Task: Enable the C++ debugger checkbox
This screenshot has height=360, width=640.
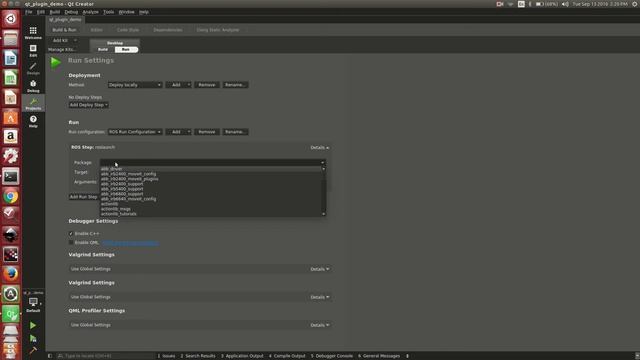Action: pyautogui.click(x=71, y=233)
